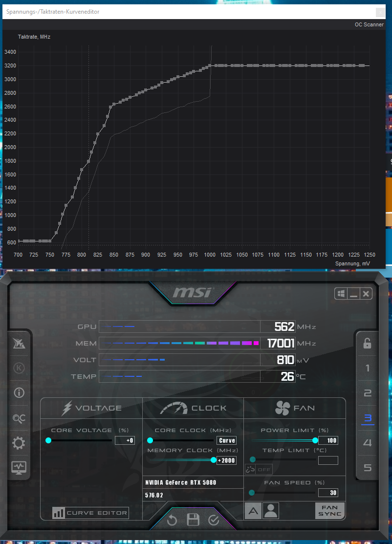Select the user-defined fan profile icon

click(271, 511)
